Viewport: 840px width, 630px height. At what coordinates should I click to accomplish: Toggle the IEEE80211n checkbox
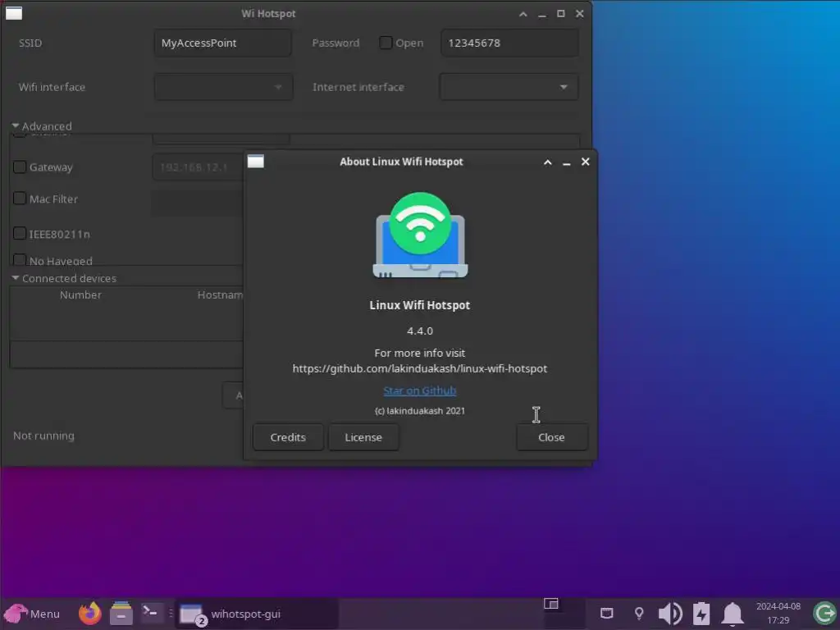point(20,234)
